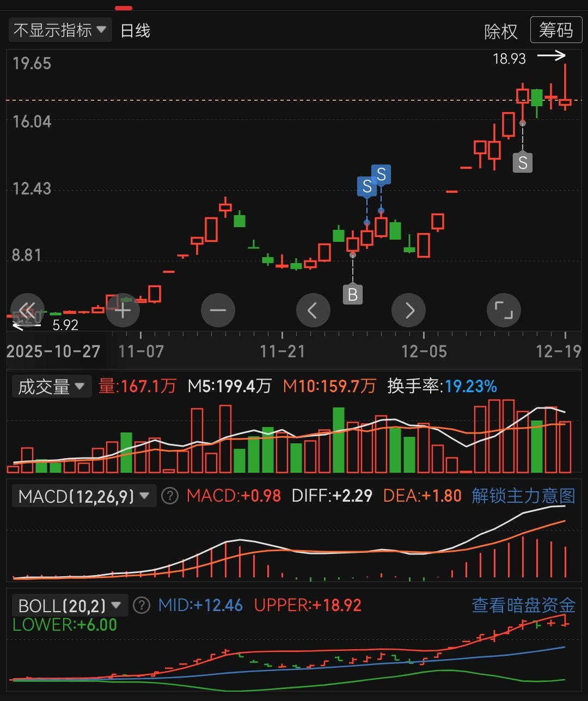The image size is (588, 701).
Task: Select the 16.04 price axis label
Action: 32,121
